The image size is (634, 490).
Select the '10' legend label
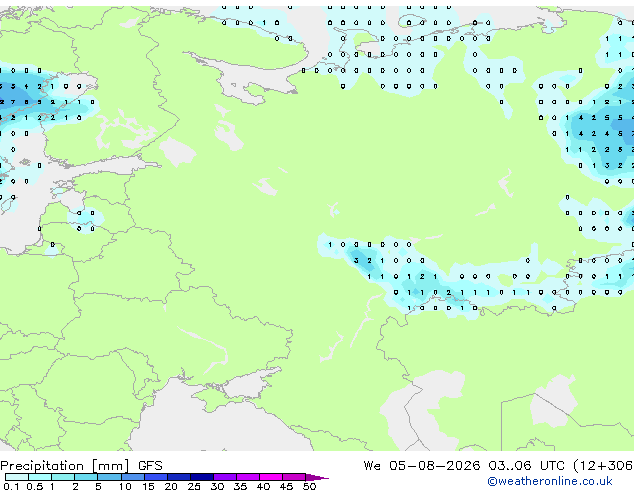click(x=125, y=486)
